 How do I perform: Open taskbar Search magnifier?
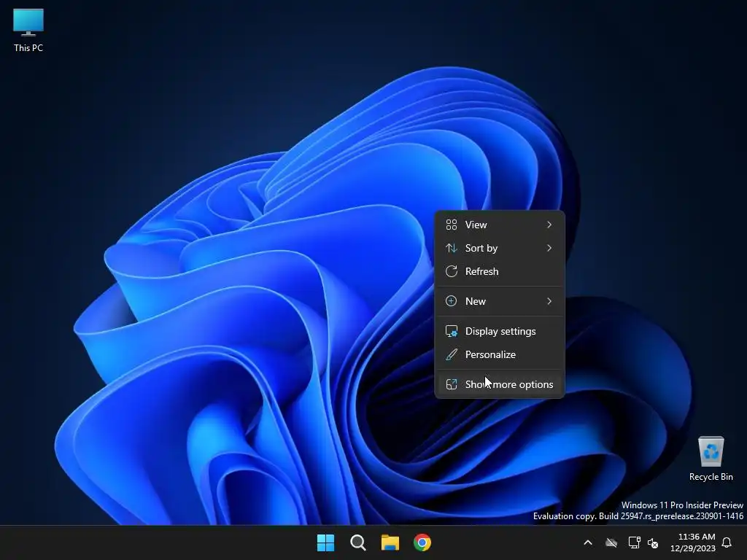pos(357,542)
